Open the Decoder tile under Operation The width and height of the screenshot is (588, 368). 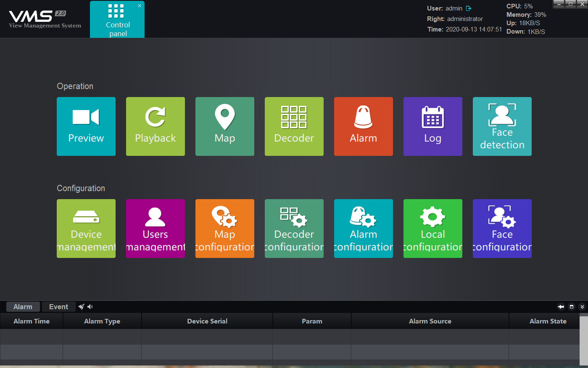[294, 126]
